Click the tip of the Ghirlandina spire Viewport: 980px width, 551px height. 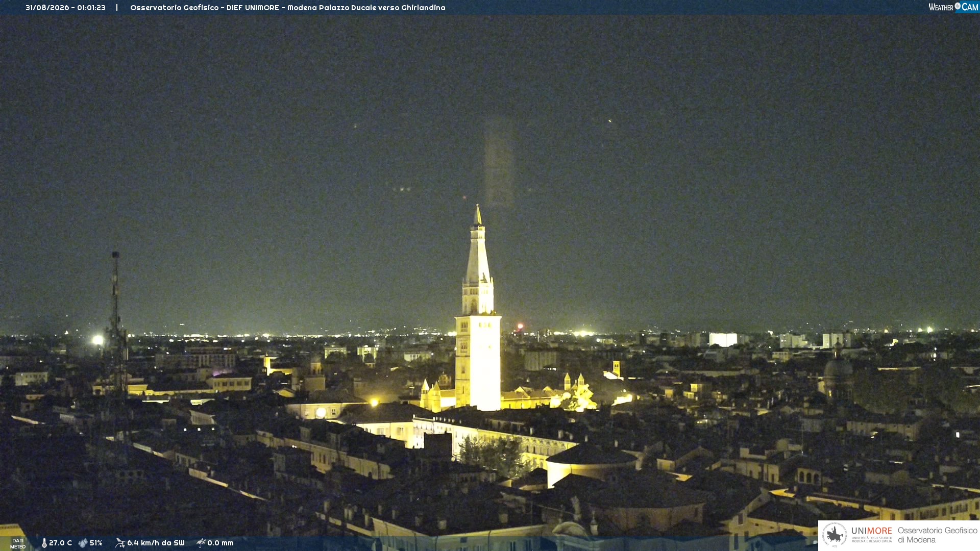tap(478, 207)
